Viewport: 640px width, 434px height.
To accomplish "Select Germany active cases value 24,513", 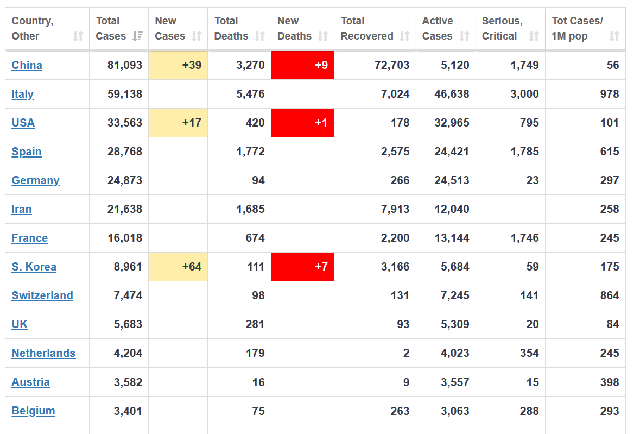I will click(452, 180).
